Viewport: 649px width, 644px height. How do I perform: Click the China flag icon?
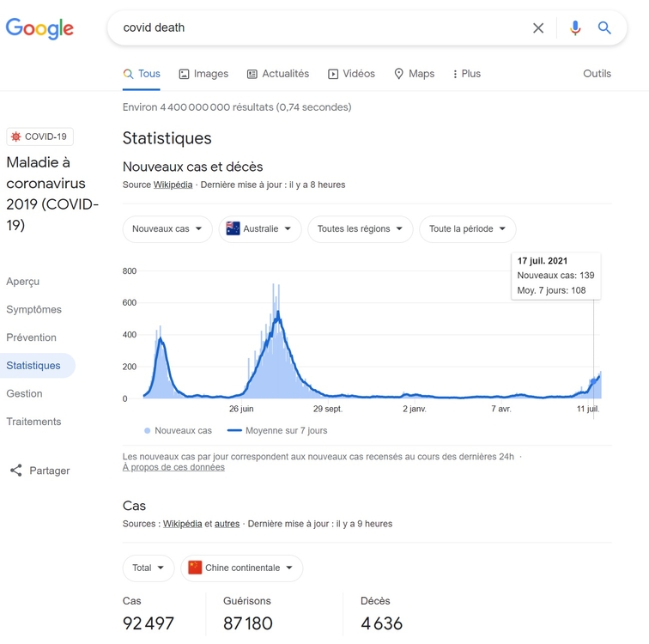(x=195, y=568)
